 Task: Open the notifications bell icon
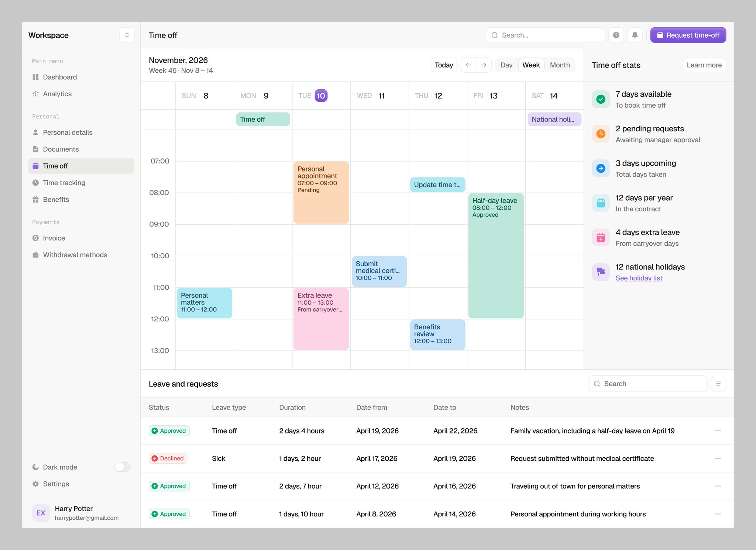pyautogui.click(x=635, y=35)
